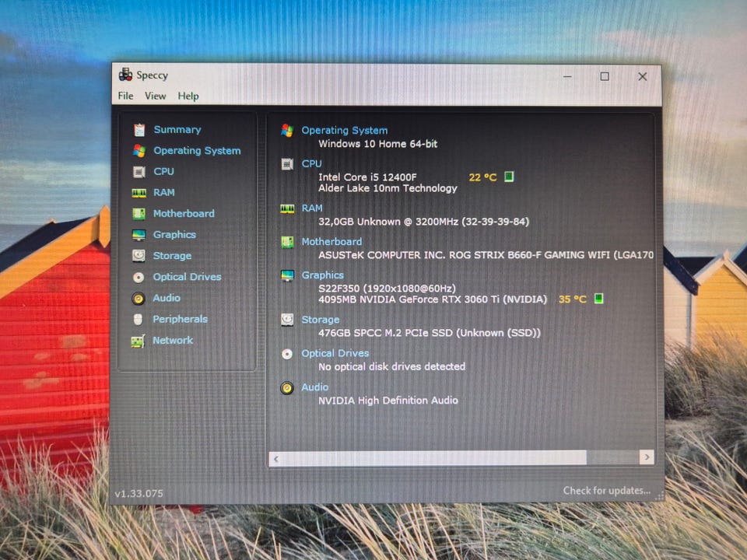Open the Help menu
Screen dimensions: 747x560
(188, 96)
